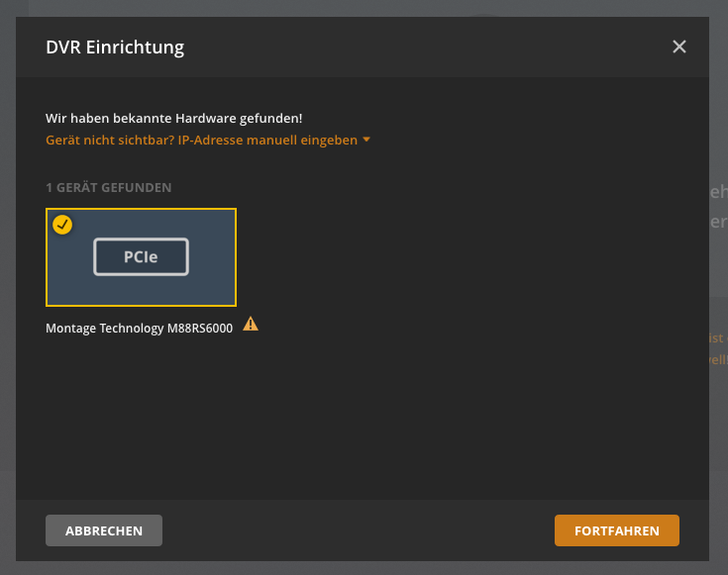Viewport: 728px width, 575px height.
Task: Click the DVR Einrichtung title
Action: pyautogui.click(x=115, y=48)
